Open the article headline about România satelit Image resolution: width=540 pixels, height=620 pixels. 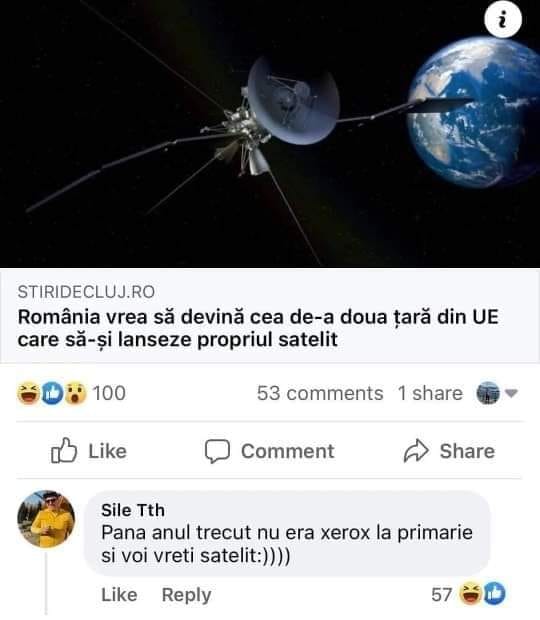pos(258,328)
